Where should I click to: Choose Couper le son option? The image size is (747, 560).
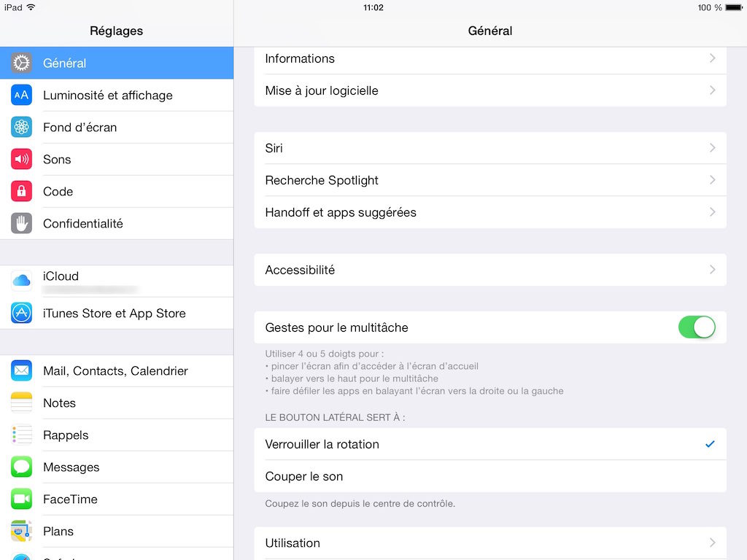pos(490,476)
